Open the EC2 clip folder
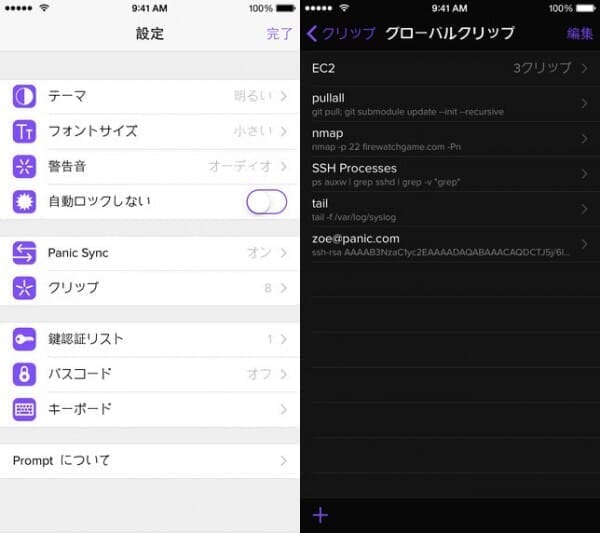 click(x=450, y=68)
